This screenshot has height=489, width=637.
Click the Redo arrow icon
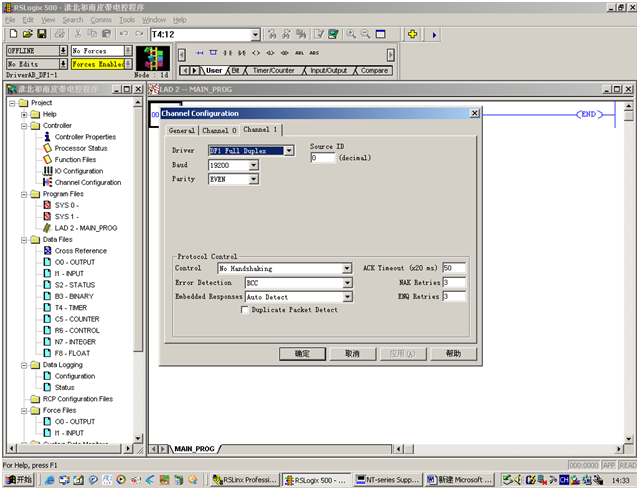(x=139, y=34)
